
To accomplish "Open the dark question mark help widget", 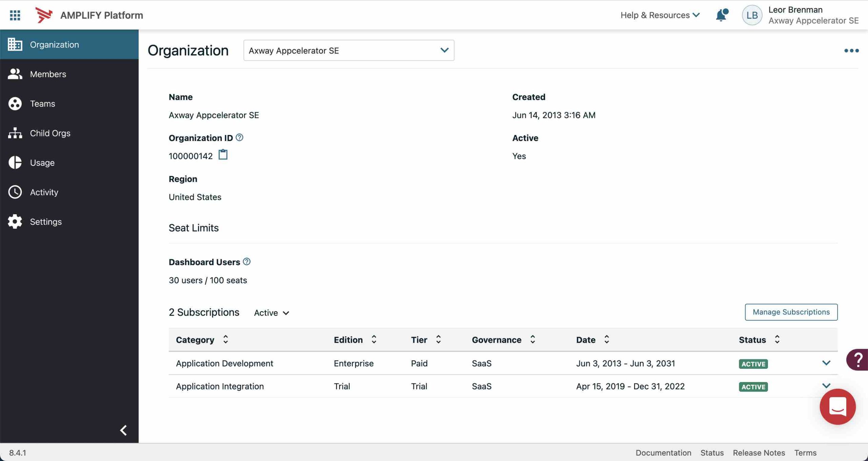I will (x=858, y=360).
